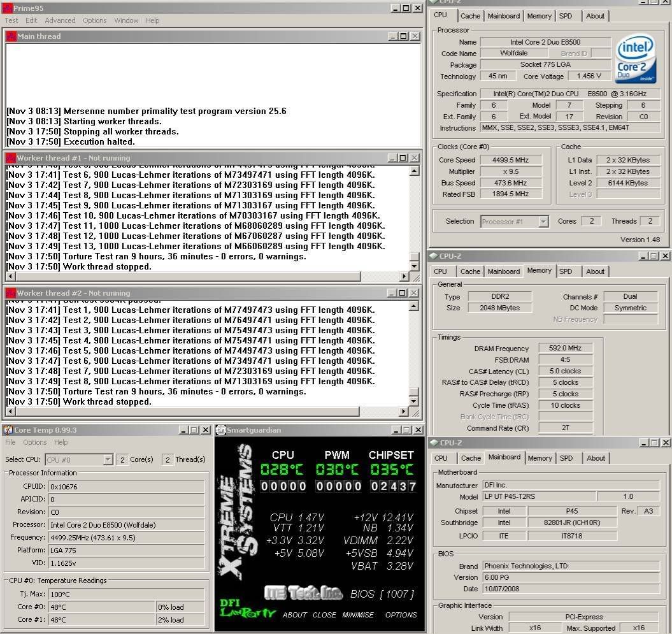
Task: Select SPD tab in CPU-Z Memory window
Action: point(566,271)
